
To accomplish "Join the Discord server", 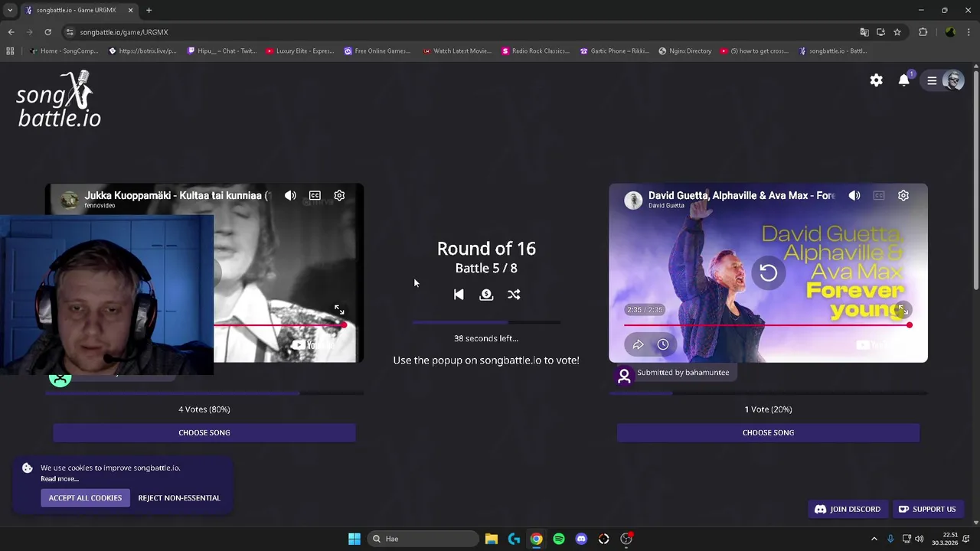I will (848, 509).
